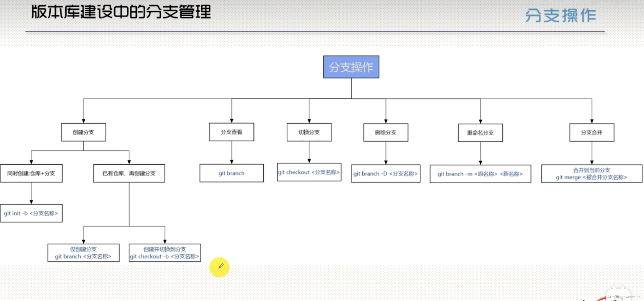Viewport: 644px width, 301px height.
Task: Click the plain git branch command box
Action: tap(231, 173)
